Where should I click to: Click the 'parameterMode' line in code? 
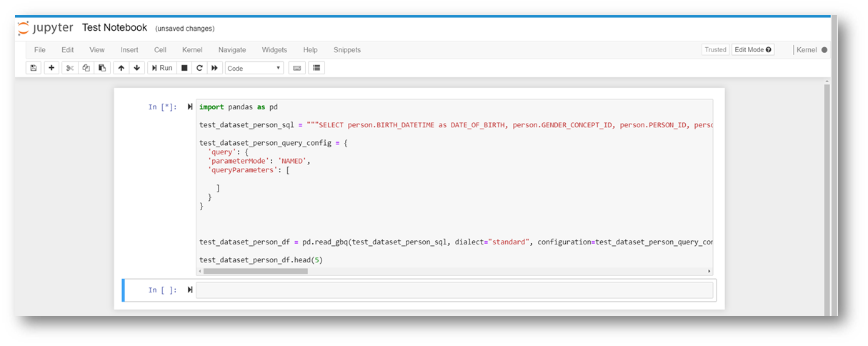click(x=259, y=162)
